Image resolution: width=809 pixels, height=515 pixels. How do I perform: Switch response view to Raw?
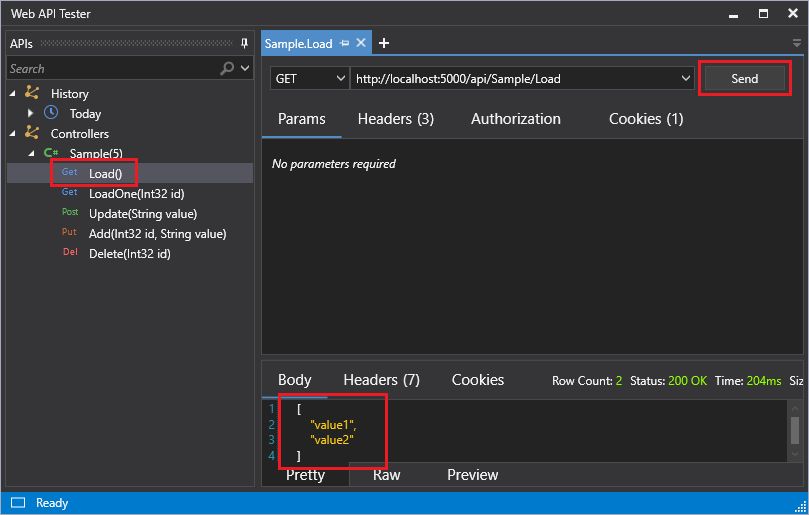387,475
